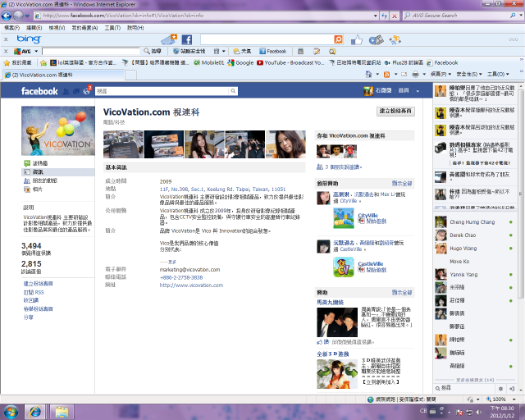
Task: Click create page button beside VicoVation title
Action: pyautogui.click(x=395, y=112)
